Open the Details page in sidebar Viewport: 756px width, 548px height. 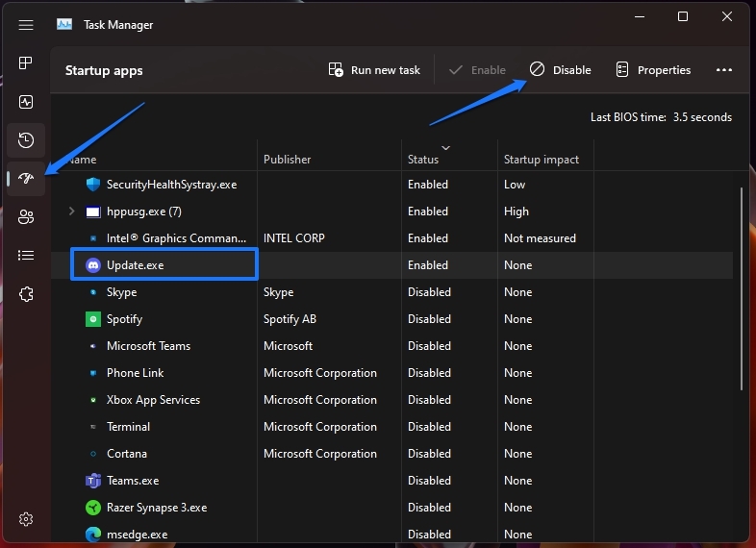(26, 255)
